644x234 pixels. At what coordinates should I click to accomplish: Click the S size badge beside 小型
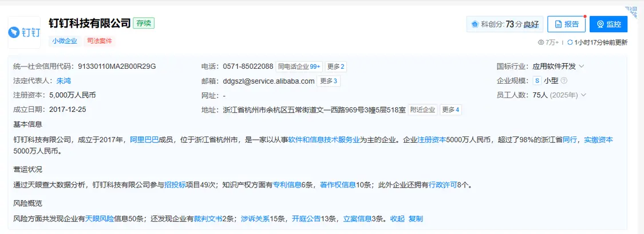(537, 81)
